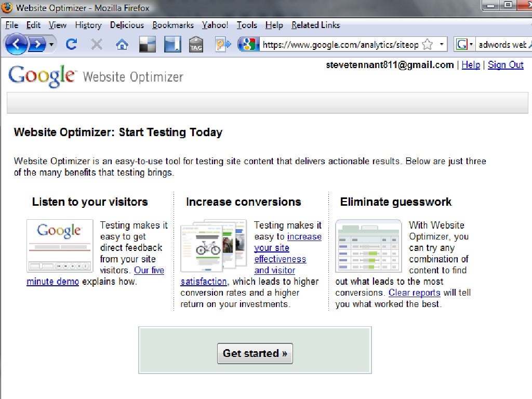Click the 'Eliminate guesswork' heading
532x399 pixels.
pos(396,202)
